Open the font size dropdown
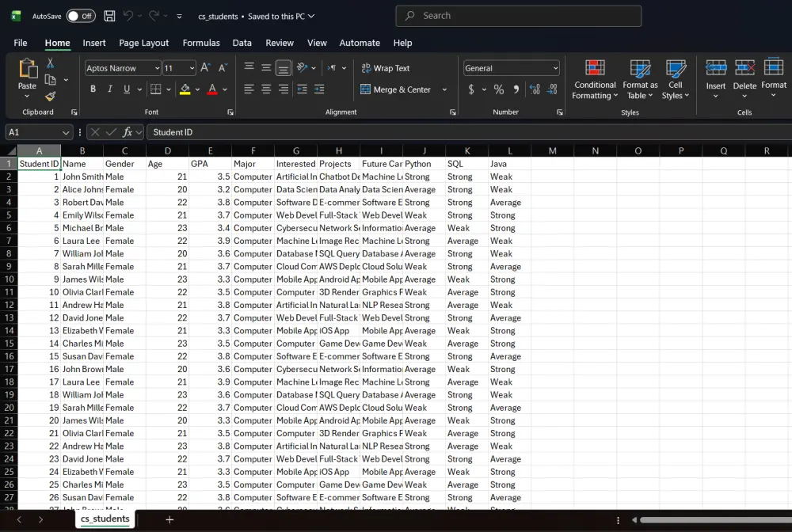The image size is (792, 532). click(192, 68)
